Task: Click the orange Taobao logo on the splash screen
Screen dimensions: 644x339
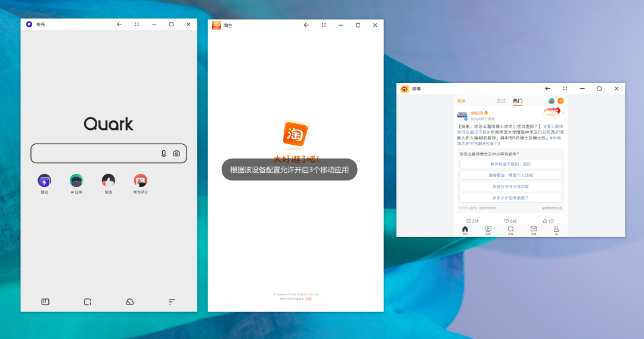Action: point(295,134)
